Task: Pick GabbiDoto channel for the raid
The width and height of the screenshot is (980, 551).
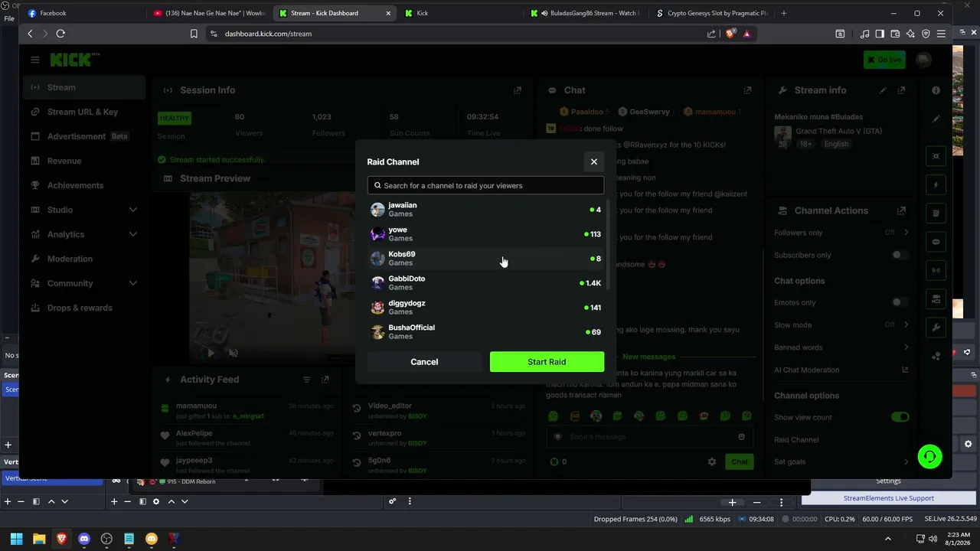Action: [485, 283]
